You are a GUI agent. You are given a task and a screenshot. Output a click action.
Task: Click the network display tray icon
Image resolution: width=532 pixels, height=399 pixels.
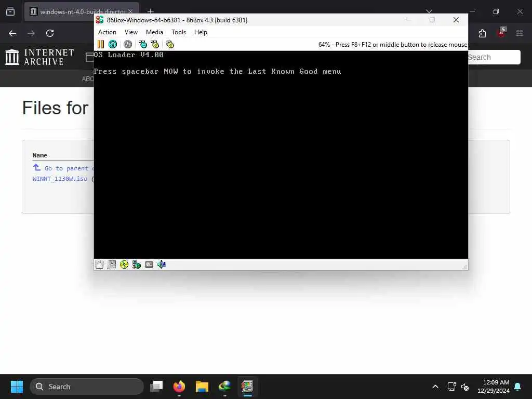451,387
